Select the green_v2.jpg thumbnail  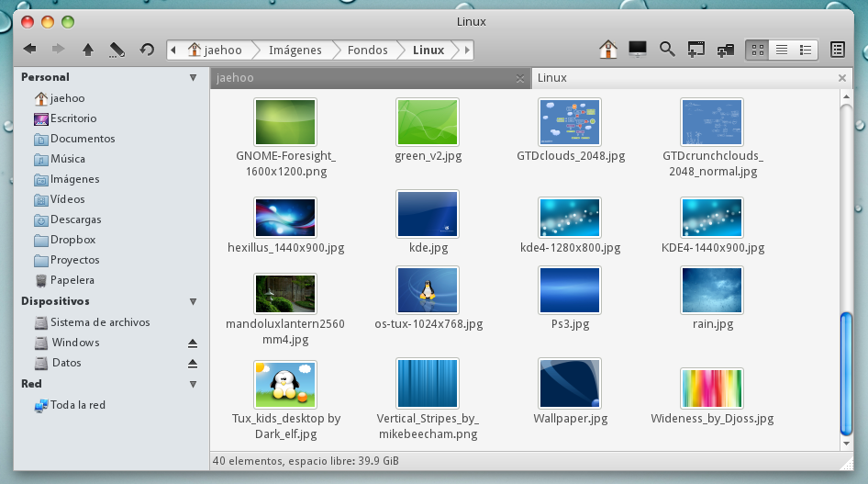(428, 122)
